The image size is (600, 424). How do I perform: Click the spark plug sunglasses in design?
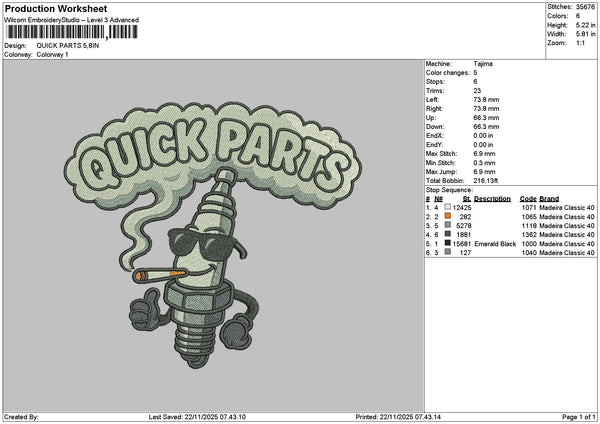click(201, 243)
